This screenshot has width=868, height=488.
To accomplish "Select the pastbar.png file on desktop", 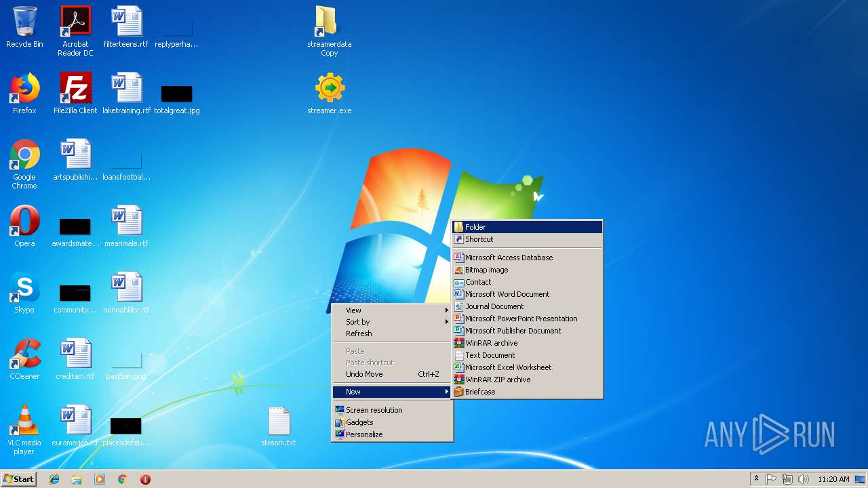I will (x=126, y=366).
